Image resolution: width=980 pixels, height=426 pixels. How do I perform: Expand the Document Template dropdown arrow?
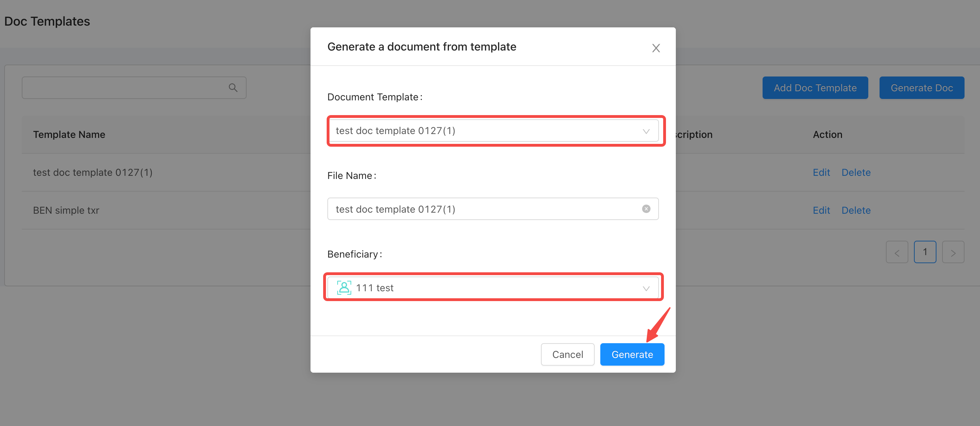[x=646, y=131]
